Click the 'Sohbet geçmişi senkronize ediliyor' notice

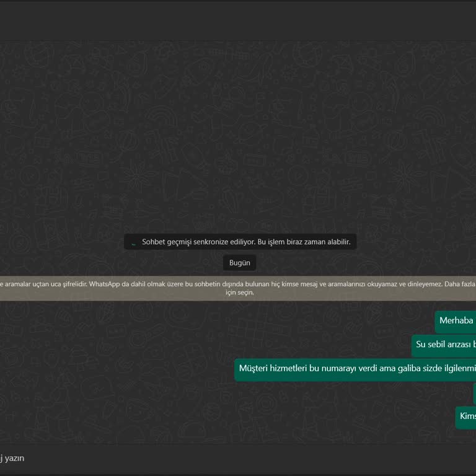[x=240, y=242]
